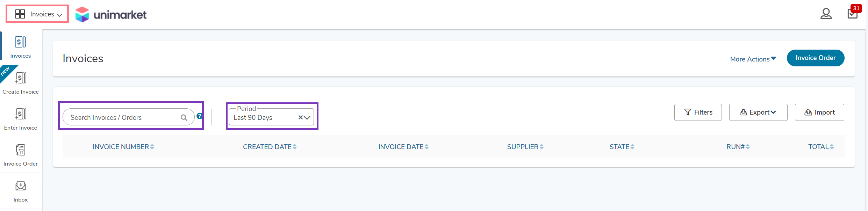This screenshot has height=211, width=868.
Task: Open the Inbox sidebar icon
Action: (21, 191)
